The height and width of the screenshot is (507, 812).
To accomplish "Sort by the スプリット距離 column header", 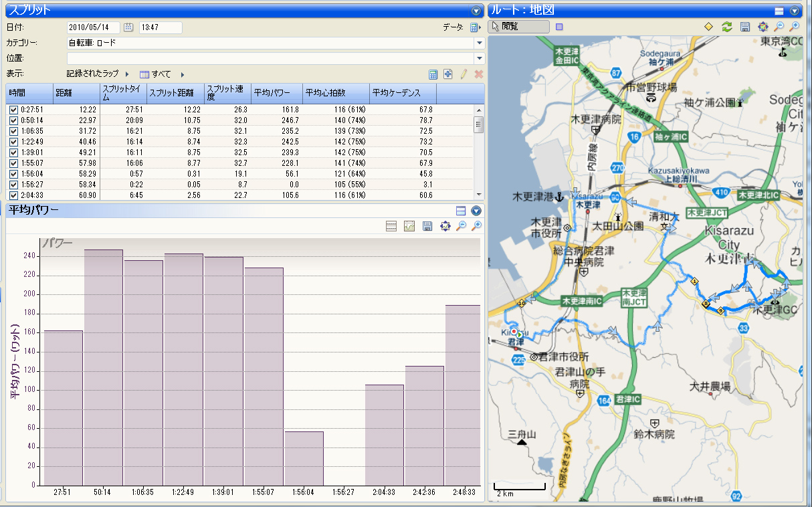I will pos(175,93).
